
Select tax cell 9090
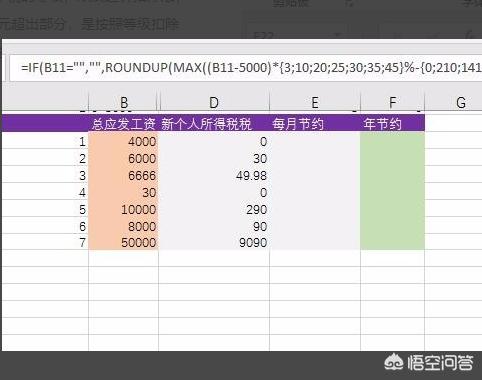[x=214, y=242]
